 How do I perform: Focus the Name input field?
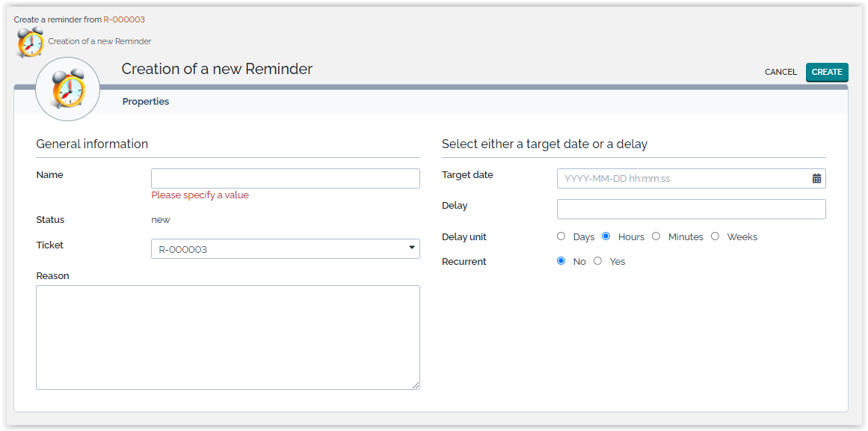click(x=285, y=178)
